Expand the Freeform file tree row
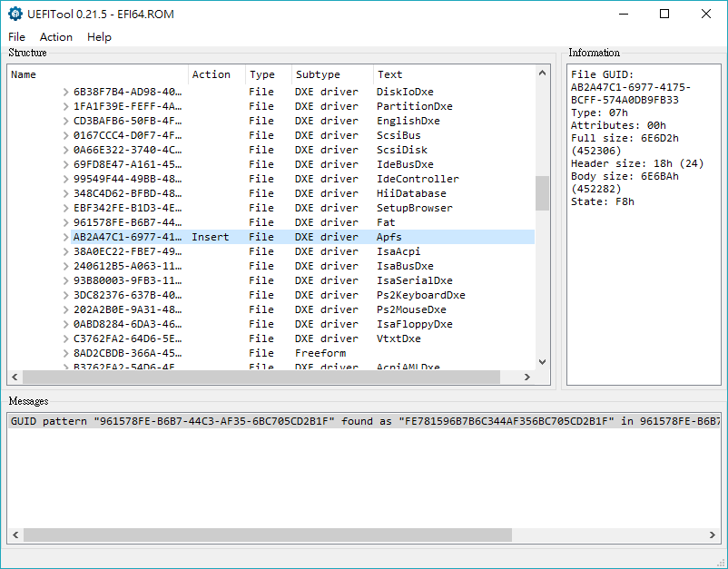Screen dimensions: 728x569 pyautogui.click(x=66, y=353)
